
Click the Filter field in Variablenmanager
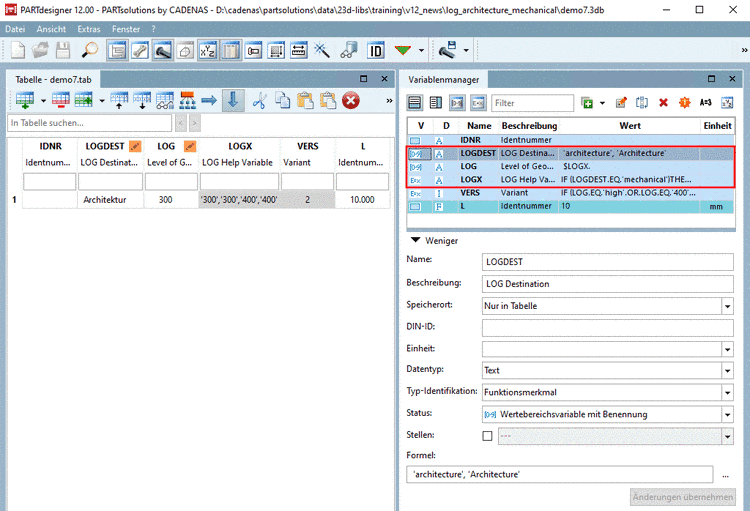[532, 103]
